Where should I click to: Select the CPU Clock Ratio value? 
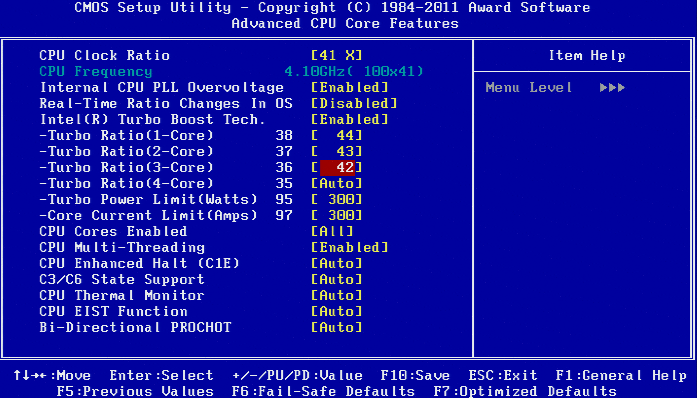(336, 56)
